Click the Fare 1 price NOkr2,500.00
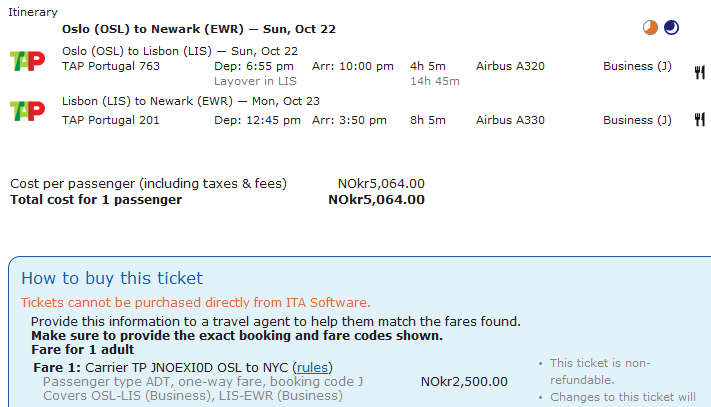 (464, 381)
